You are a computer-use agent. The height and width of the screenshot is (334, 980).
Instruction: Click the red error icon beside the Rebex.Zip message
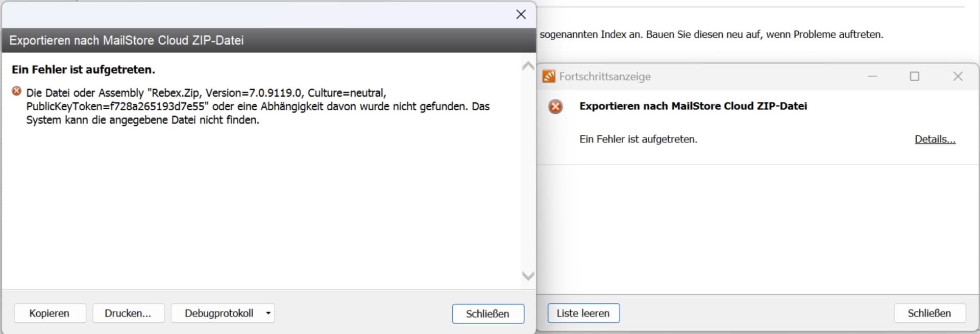(17, 91)
